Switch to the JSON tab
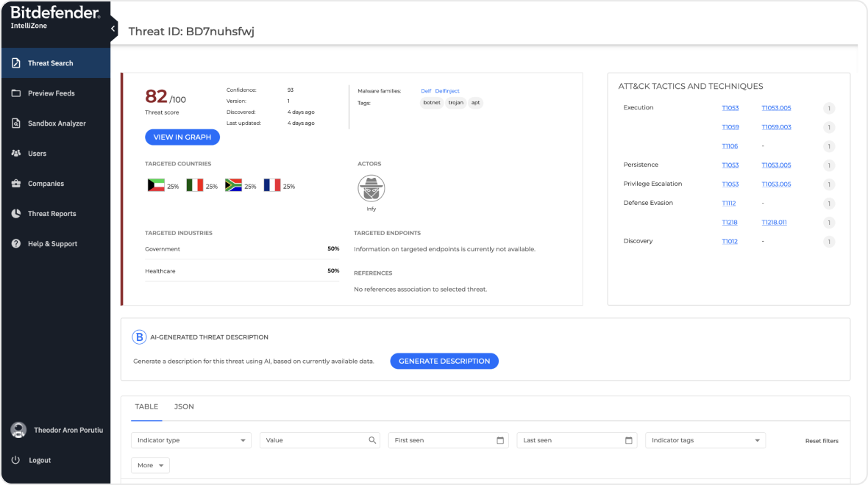Image resolution: width=868 pixels, height=485 pixels. coord(184,406)
